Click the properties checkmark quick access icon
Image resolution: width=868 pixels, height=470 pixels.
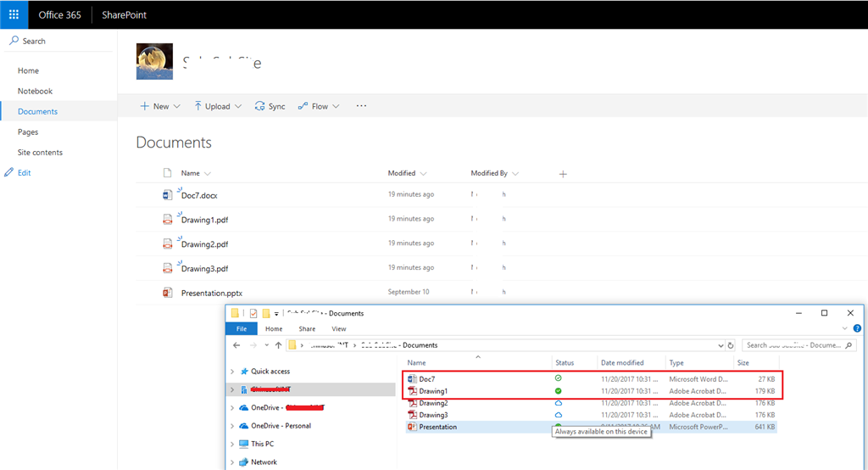click(253, 313)
